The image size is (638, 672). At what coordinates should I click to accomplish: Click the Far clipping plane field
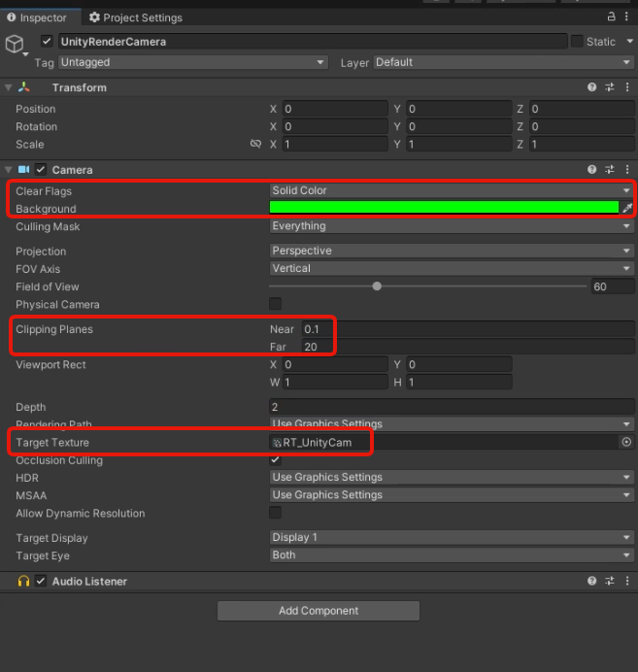tap(466, 347)
